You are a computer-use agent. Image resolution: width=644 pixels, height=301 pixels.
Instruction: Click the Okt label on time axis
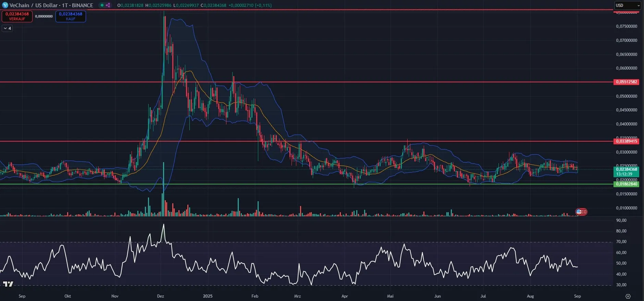pos(67,296)
